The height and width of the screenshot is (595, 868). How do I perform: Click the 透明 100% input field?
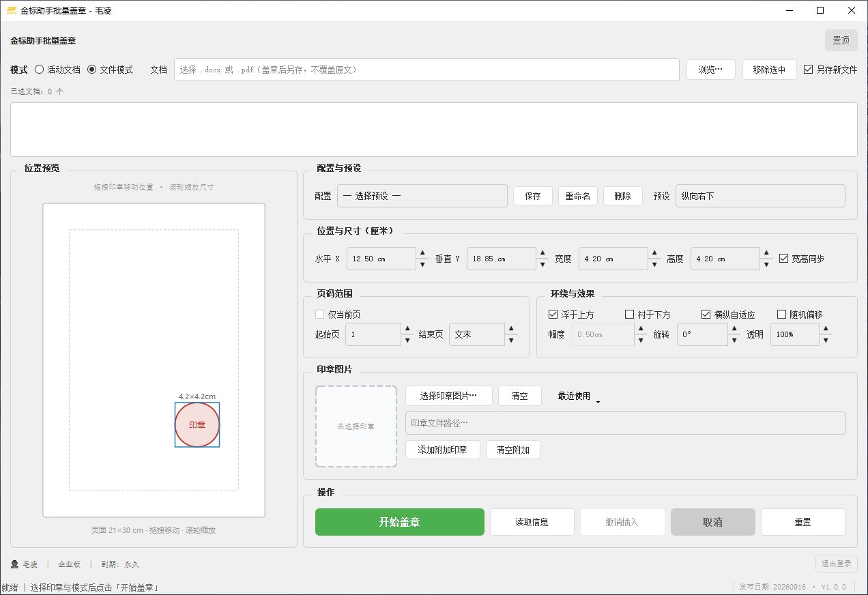coord(795,334)
